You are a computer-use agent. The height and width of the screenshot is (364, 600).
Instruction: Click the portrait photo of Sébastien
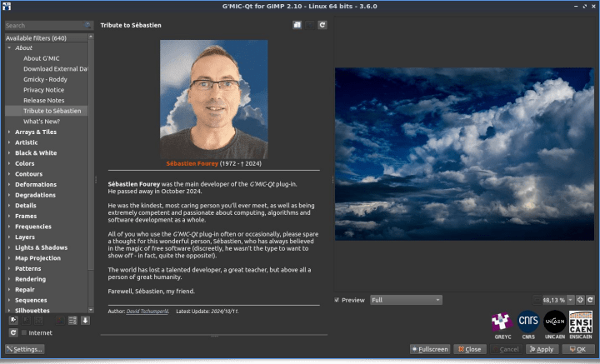pyautogui.click(x=214, y=99)
